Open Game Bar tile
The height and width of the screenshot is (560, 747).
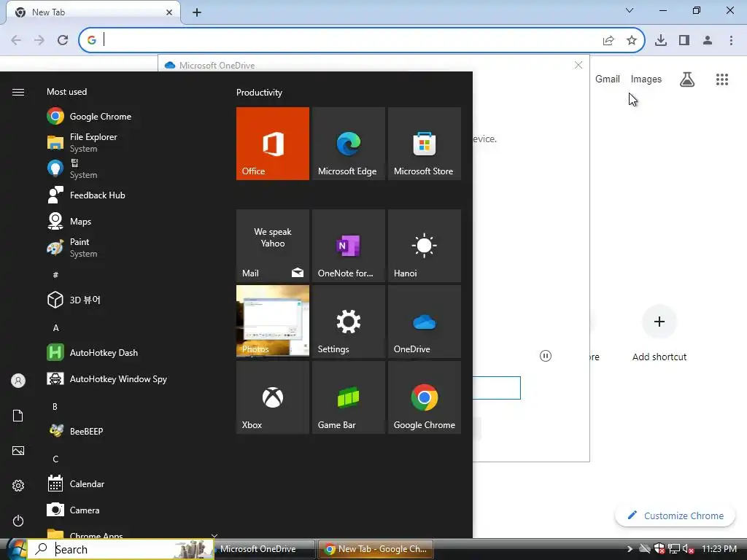tap(348, 397)
